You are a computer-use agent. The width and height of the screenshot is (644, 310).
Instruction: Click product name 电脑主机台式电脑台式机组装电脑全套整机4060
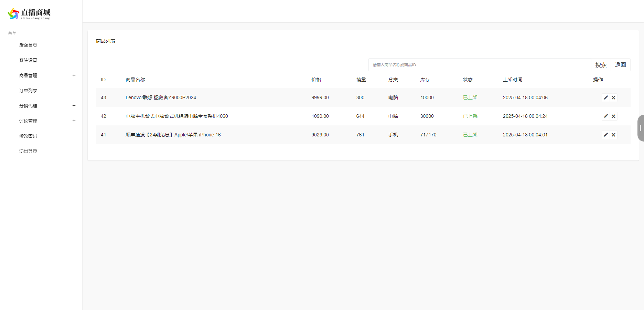tap(177, 116)
